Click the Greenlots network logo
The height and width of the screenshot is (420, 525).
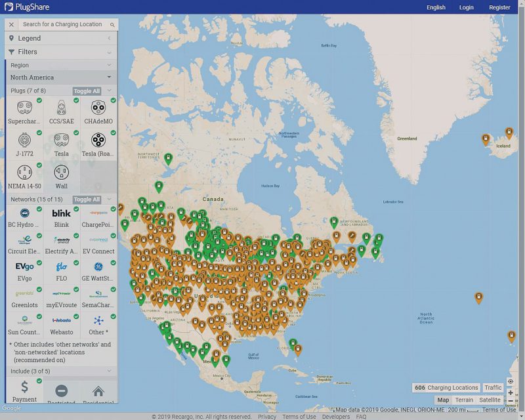point(24,293)
